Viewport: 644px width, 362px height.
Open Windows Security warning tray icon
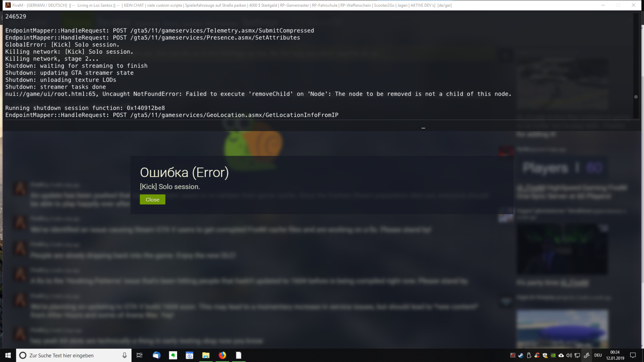click(545, 355)
